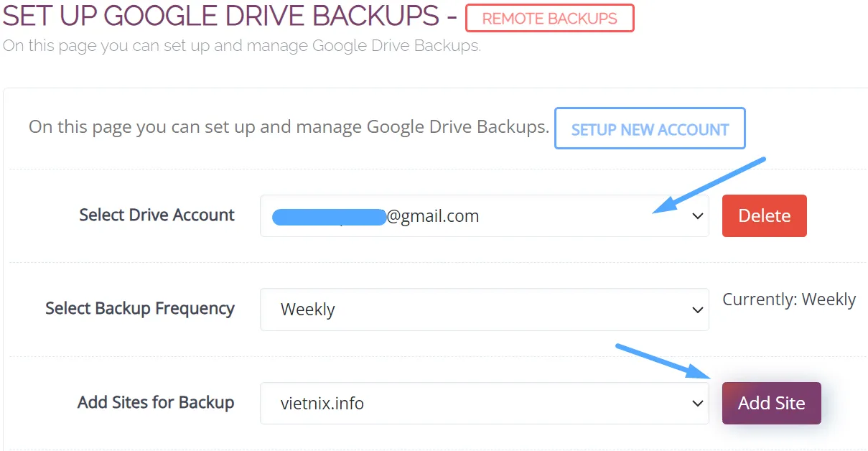Click the gray subtitle below the page heading
This screenshot has width=868, height=451.
coord(241,47)
